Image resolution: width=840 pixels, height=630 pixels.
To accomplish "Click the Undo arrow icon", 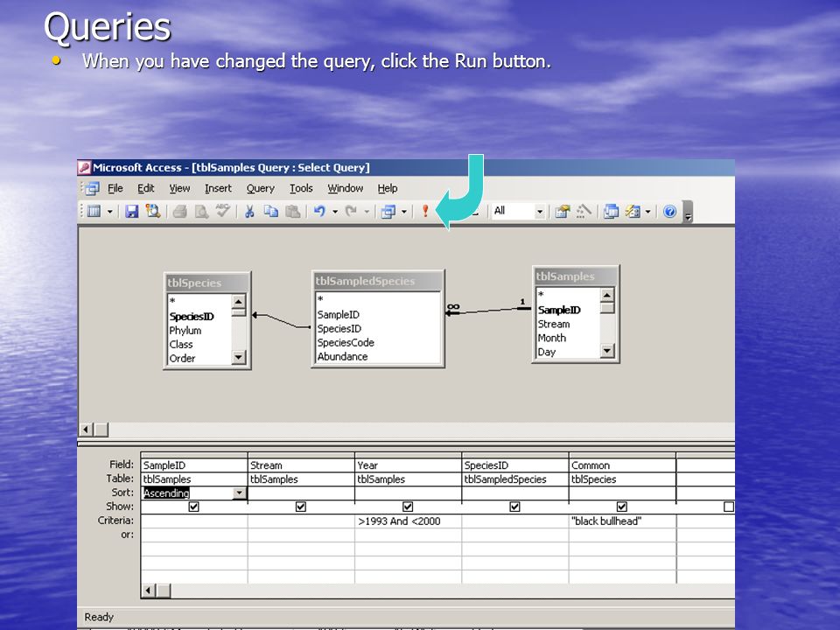I will click(319, 211).
